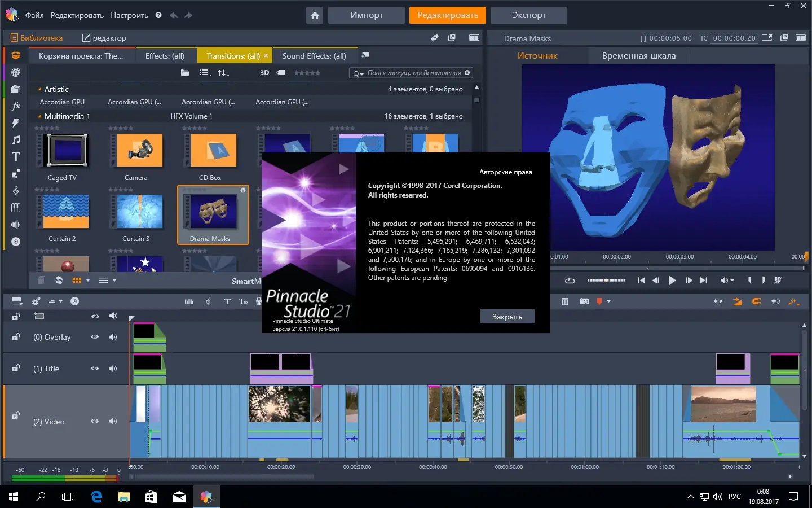Open the Редактировать menu in the menu bar
Viewport: 812px width, 508px height.
coord(77,15)
